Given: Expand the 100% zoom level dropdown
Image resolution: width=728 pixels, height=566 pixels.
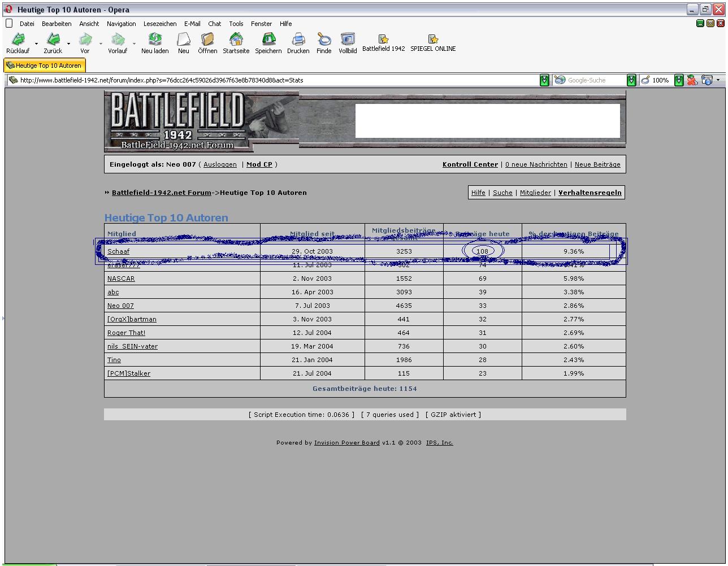Looking at the screenshot, I should pos(679,80).
